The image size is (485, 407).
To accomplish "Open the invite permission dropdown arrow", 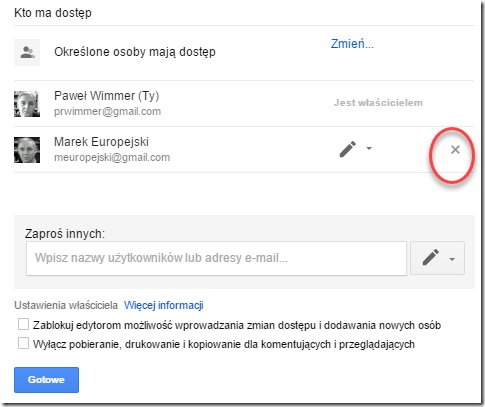I will point(452,259).
